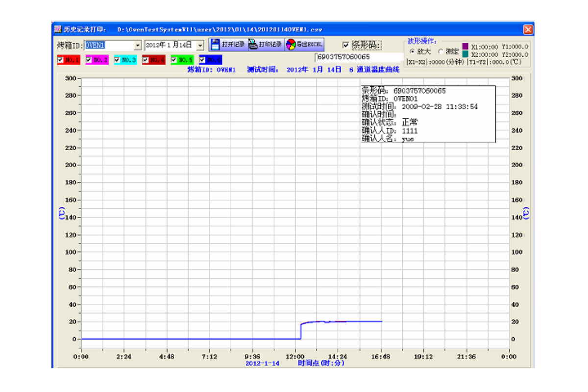Close the history record window
588x392 pixels.
tap(528, 29)
